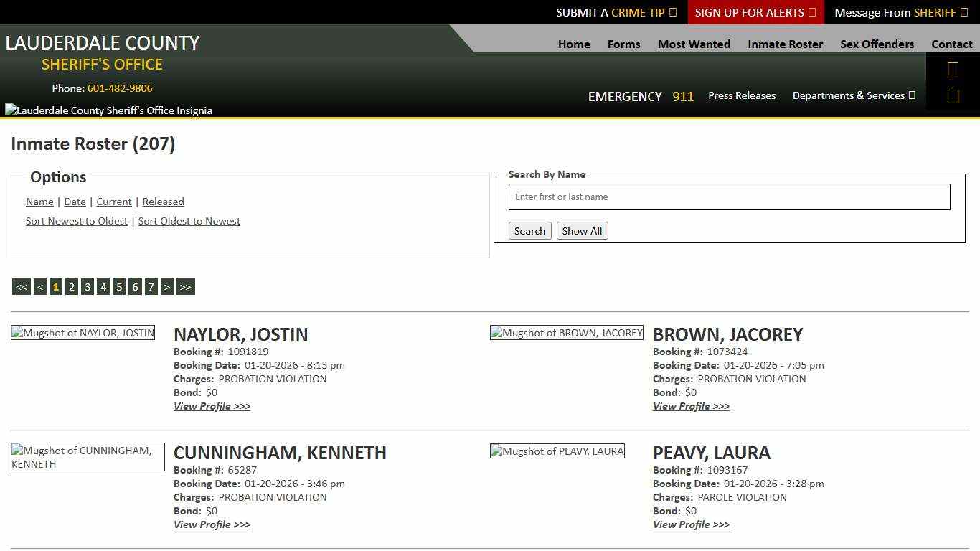Open the Forms navigation menu
The height and width of the screenshot is (551, 980).
tap(623, 44)
